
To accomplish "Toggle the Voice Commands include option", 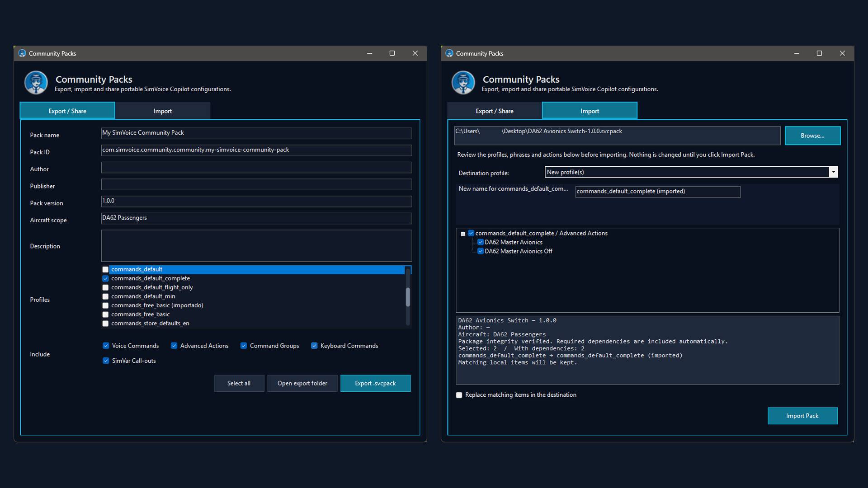I will click(106, 346).
